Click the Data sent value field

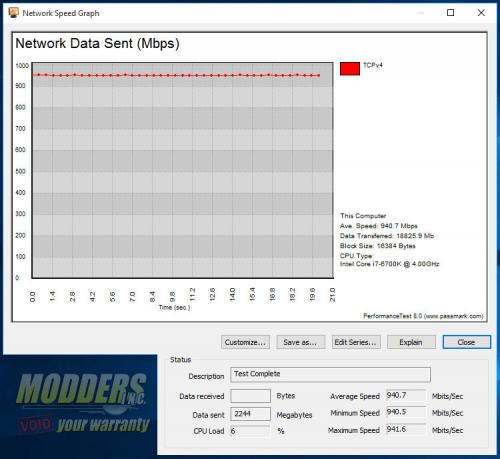[x=250, y=414]
